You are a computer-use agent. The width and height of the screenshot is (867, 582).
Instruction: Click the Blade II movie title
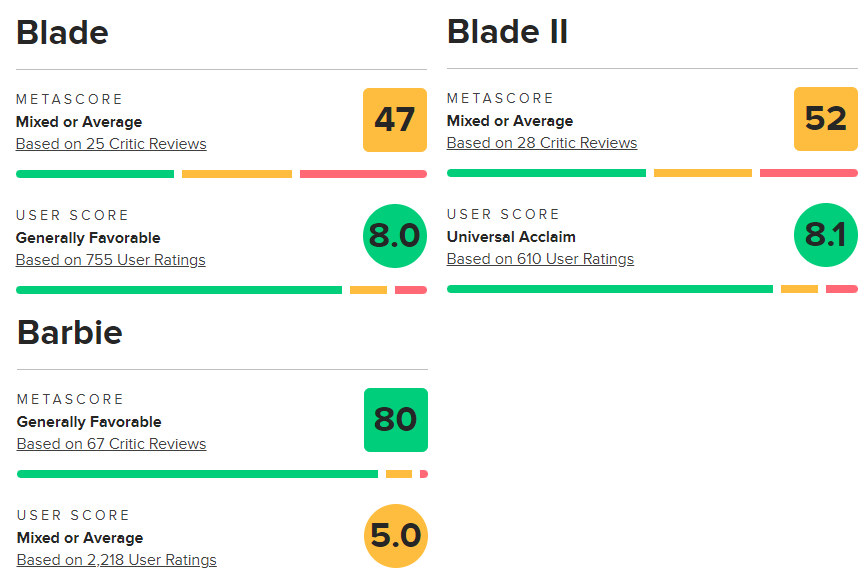click(508, 32)
